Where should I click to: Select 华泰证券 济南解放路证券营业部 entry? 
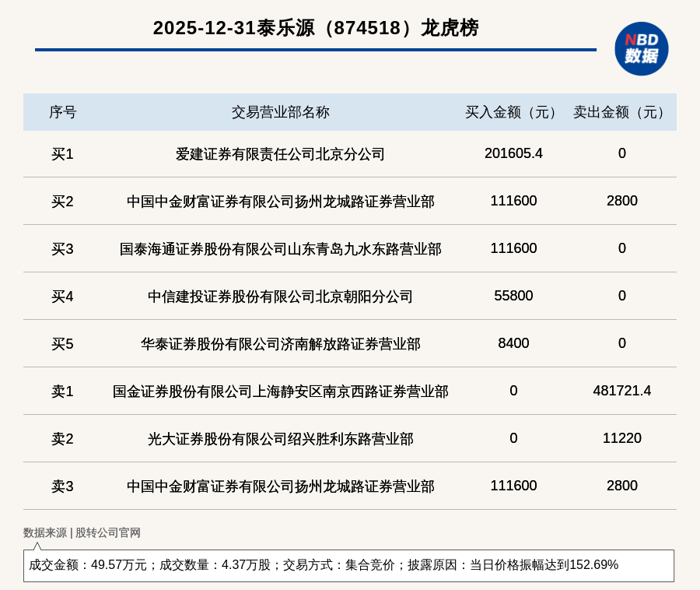280,344
